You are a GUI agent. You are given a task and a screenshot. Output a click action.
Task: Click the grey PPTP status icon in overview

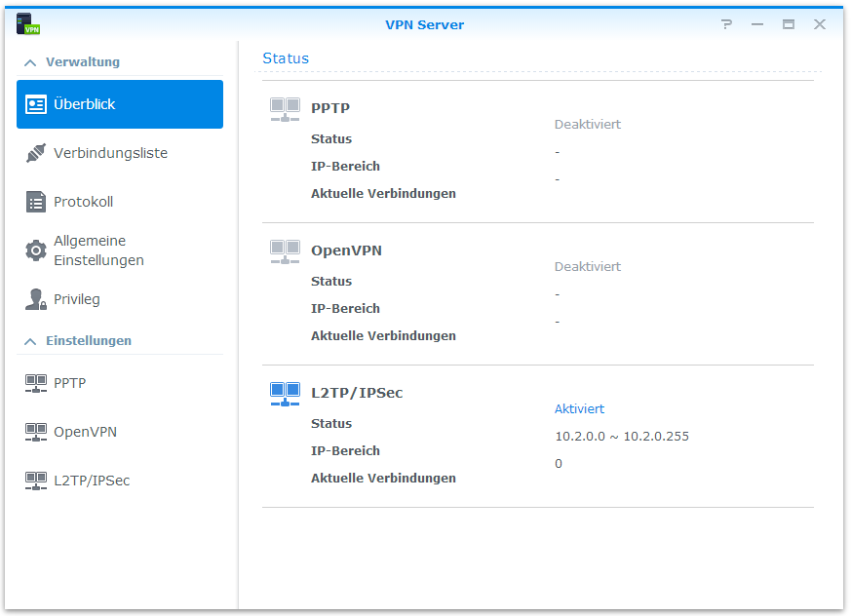point(285,109)
